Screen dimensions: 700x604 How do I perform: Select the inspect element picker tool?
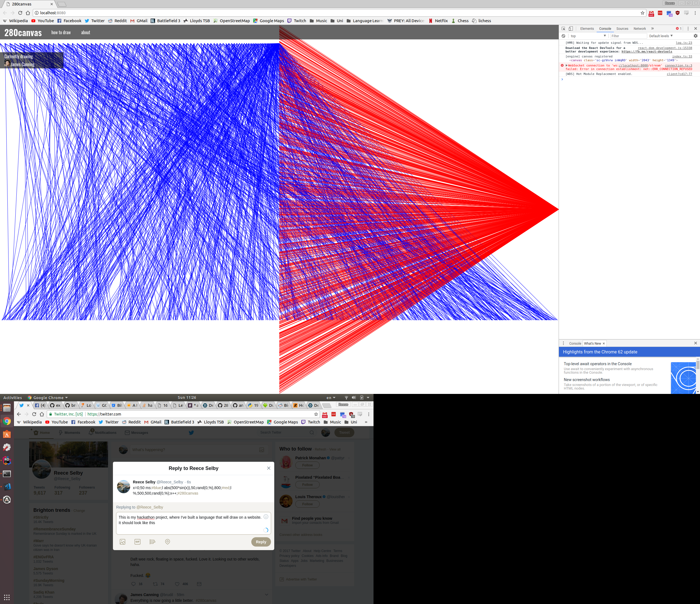click(564, 29)
